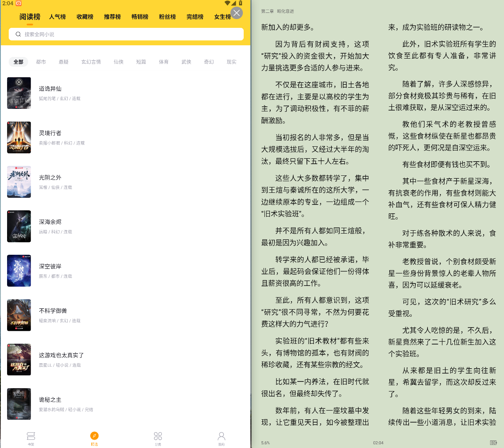Switch to the 阅读榜 ranking tab
Image resolution: width=504 pixels, height=448 pixels.
[x=30, y=17]
